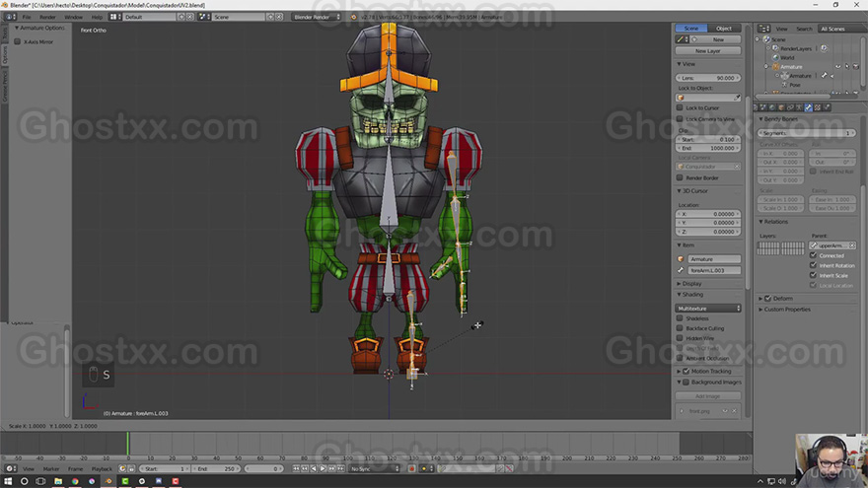Open the Playback menu in timeline
Image resolution: width=868 pixels, height=488 pixels.
pyautogui.click(x=102, y=468)
